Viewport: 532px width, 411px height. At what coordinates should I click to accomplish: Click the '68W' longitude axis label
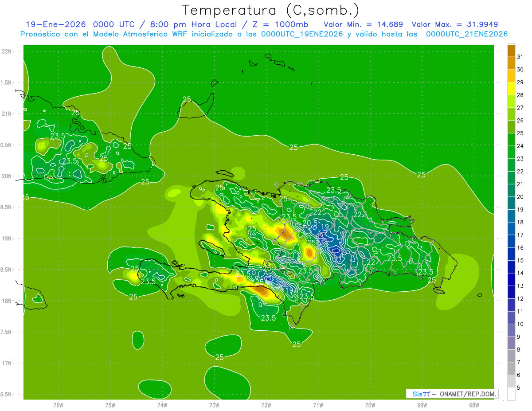474,405
